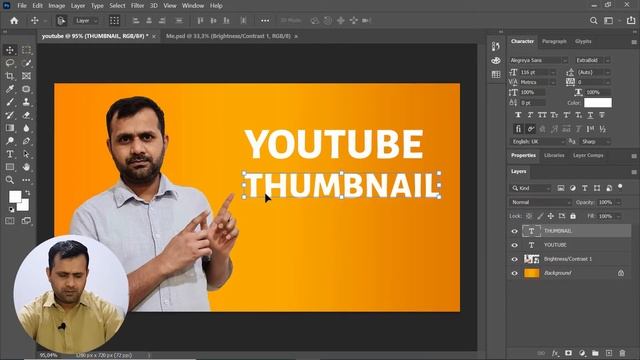This screenshot has height=360, width=640.
Task: Toggle Faux Italic text style
Action: (x=530, y=116)
